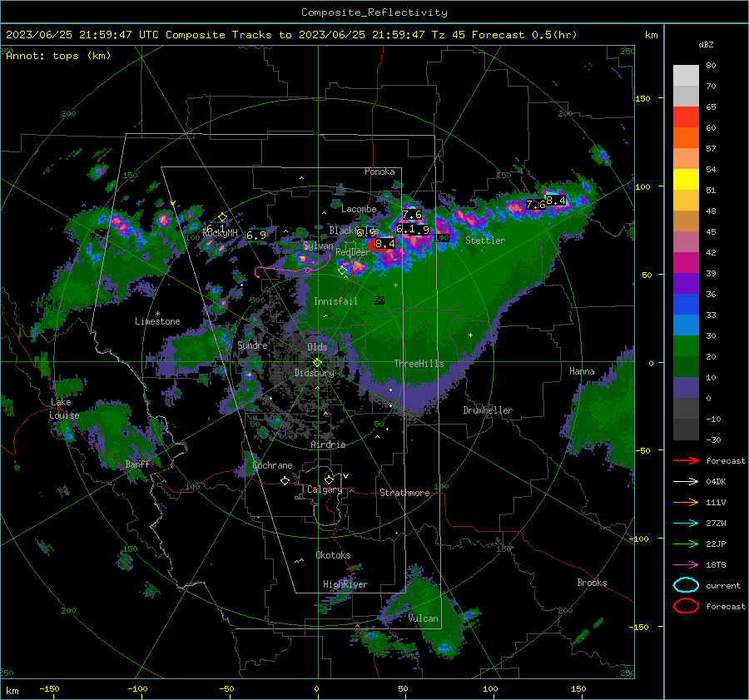Image resolution: width=749 pixels, height=700 pixels.
Task: Click the Hanna town label
Action: pos(582,371)
